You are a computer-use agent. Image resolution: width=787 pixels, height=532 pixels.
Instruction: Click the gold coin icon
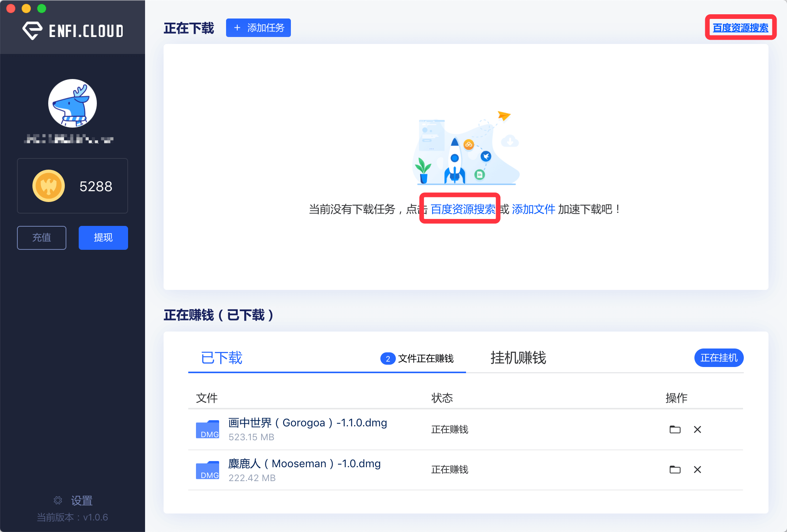(49, 186)
